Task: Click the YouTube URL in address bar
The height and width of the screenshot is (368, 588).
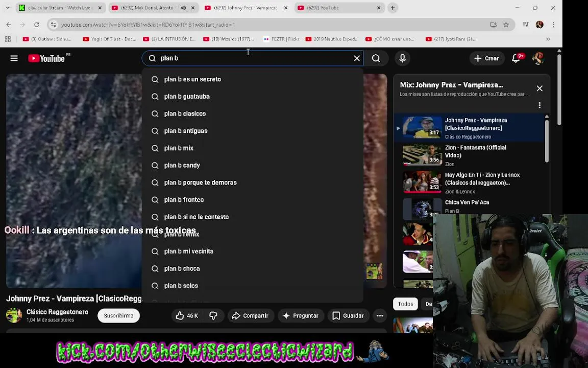Action: [x=148, y=25]
